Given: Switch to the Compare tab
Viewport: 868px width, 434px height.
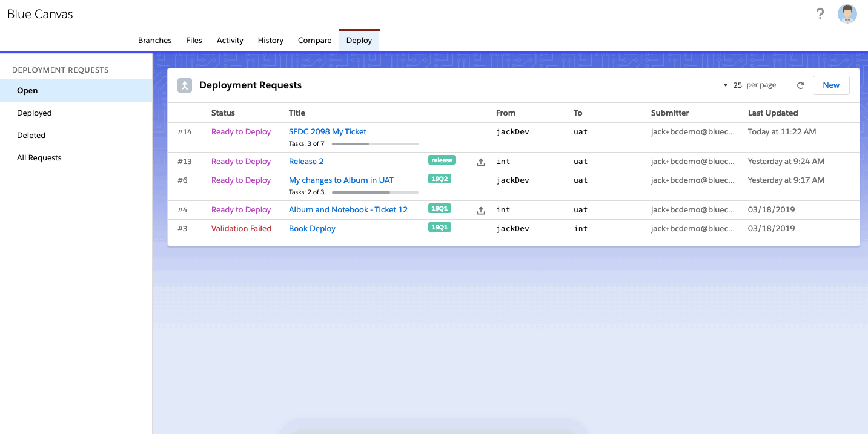Looking at the screenshot, I should [x=314, y=41].
